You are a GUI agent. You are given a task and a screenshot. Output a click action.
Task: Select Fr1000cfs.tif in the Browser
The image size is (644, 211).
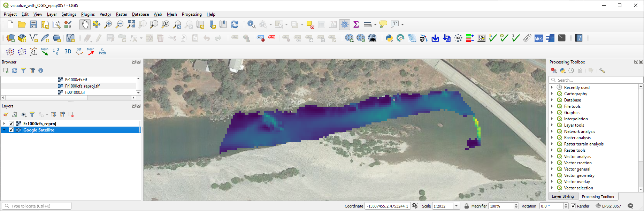[76, 80]
